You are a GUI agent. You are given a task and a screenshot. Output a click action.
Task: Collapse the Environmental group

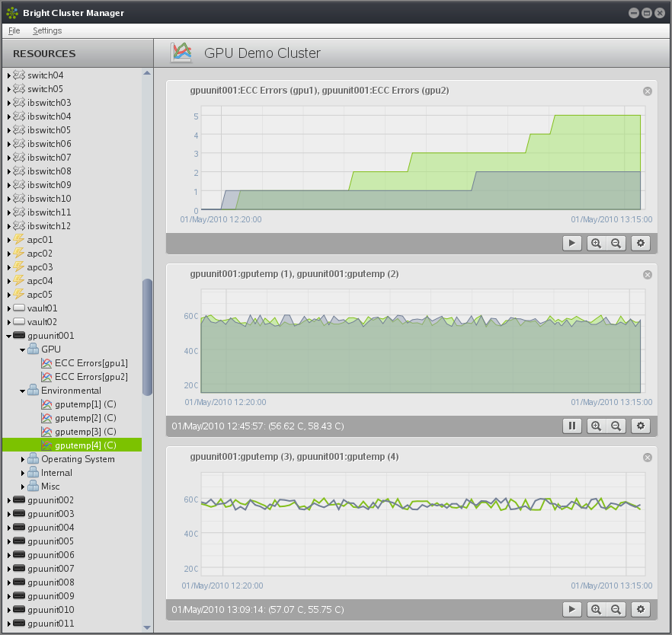pyautogui.click(x=22, y=391)
